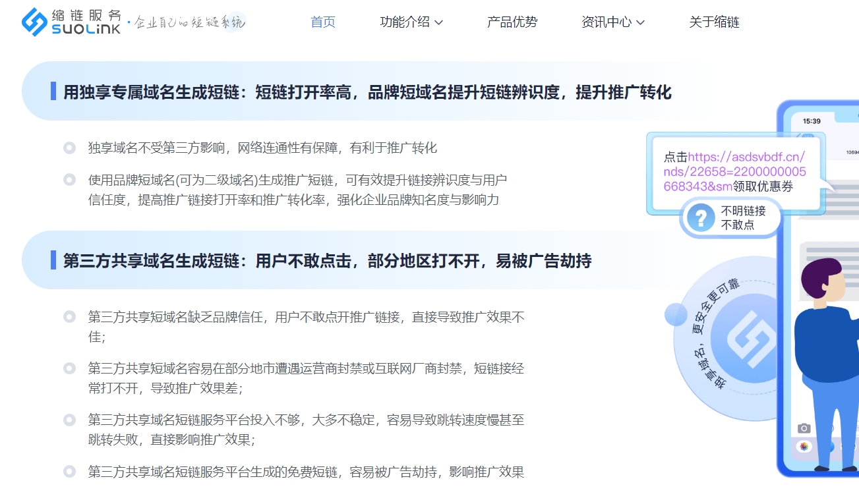This screenshot has width=859, height=504.
Task: Click the question mark icon by 不明链接
Action: (x=701, y=218)
